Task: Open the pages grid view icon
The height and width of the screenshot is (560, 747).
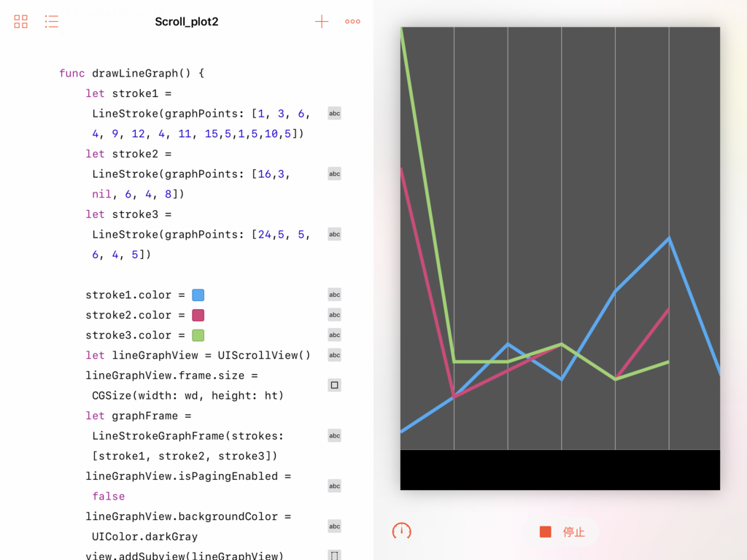Action: (x=20, y=21)
